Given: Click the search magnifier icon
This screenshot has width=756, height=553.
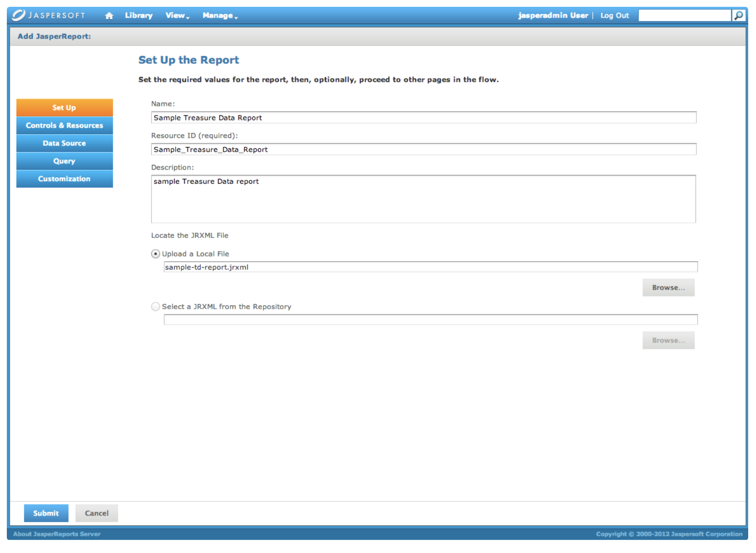Looking at the screenshot, I should pos(738,16).
